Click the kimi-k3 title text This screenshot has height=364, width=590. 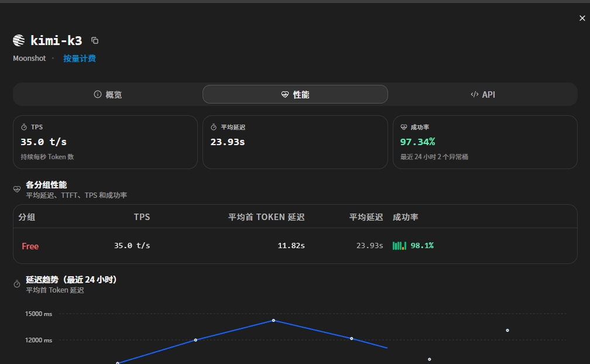[x=56, y=40]
